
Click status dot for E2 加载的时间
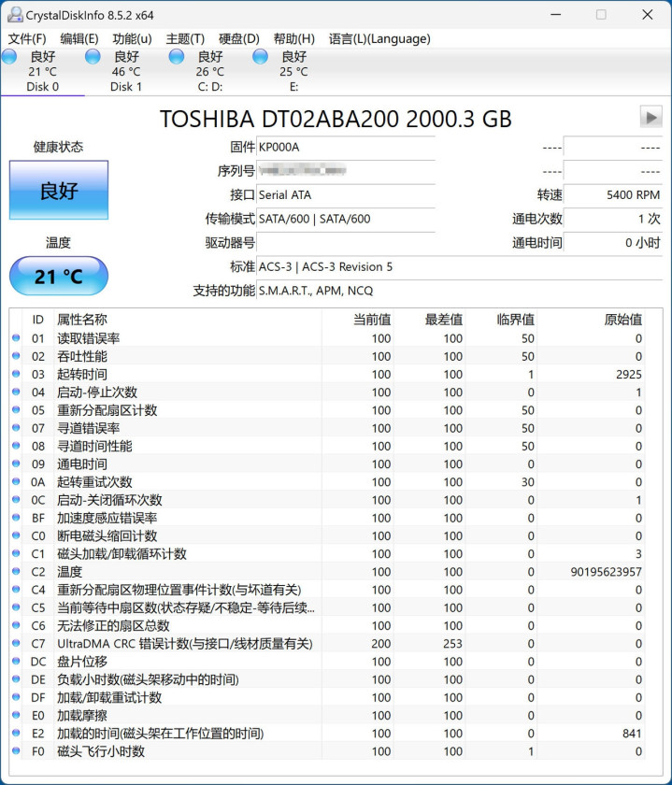pos(16,733)
